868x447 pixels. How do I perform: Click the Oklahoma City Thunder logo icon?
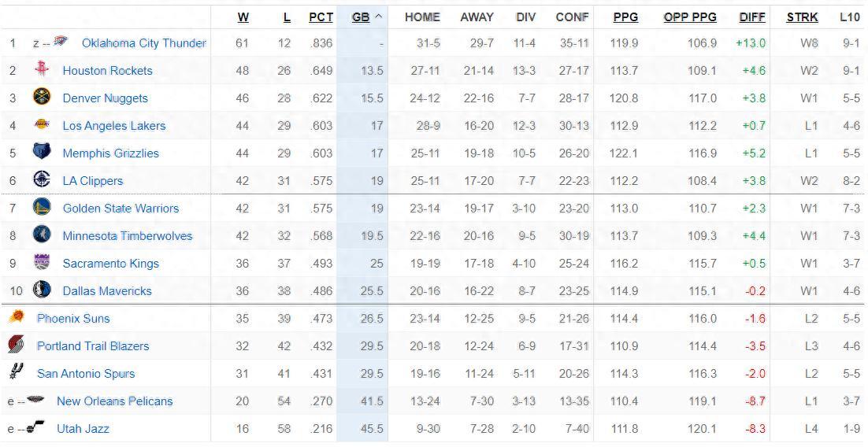click(61, 42)
